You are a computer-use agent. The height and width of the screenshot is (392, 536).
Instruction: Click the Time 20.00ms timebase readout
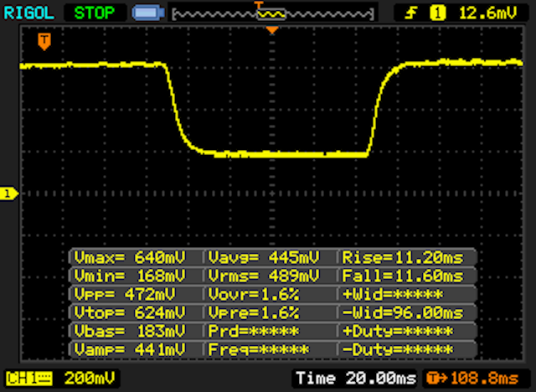[356, 379]
